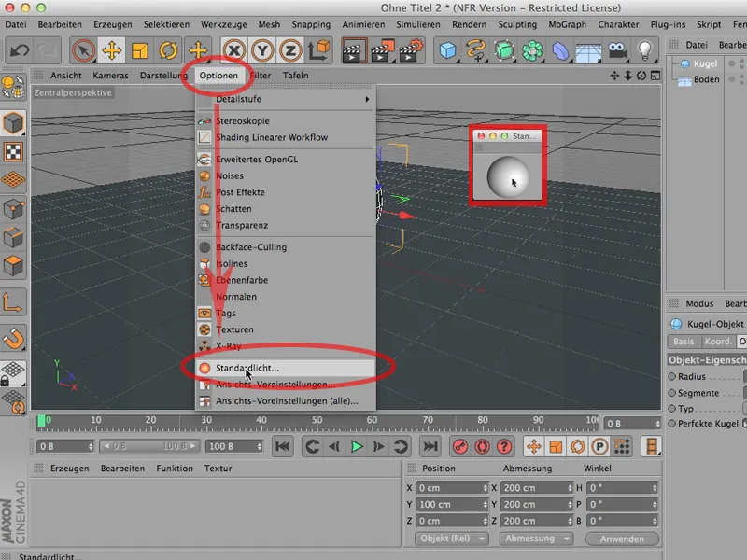This screenshot has width=747, height=560.
Task: Jump to the animation start
Action: click(283, 447)
